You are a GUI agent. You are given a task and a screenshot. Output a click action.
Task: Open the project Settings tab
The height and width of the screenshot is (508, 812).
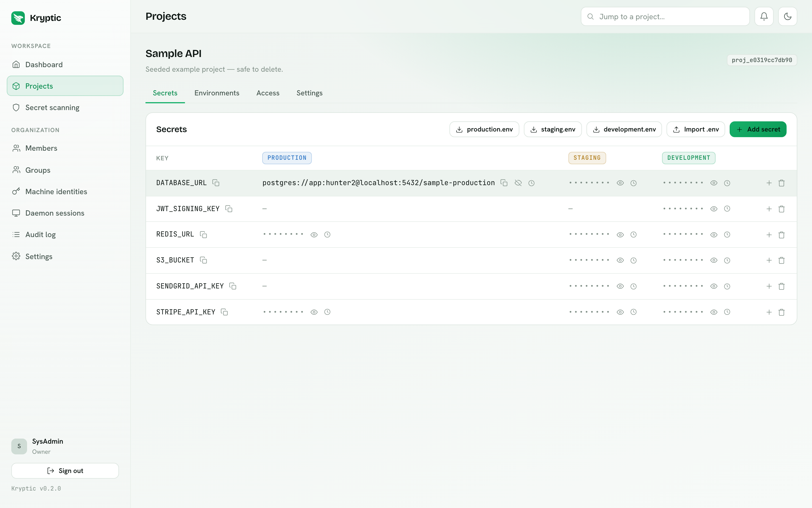(x=309, y=93)
